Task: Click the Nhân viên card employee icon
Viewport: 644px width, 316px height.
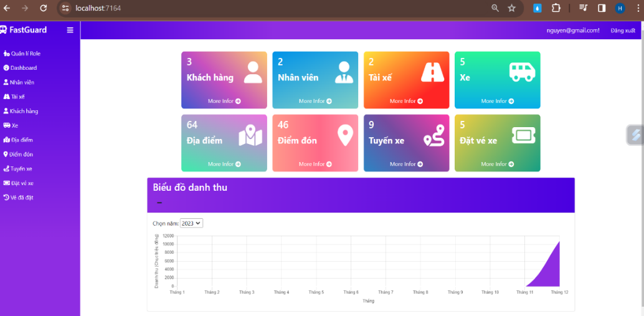Action: point(344,72)
